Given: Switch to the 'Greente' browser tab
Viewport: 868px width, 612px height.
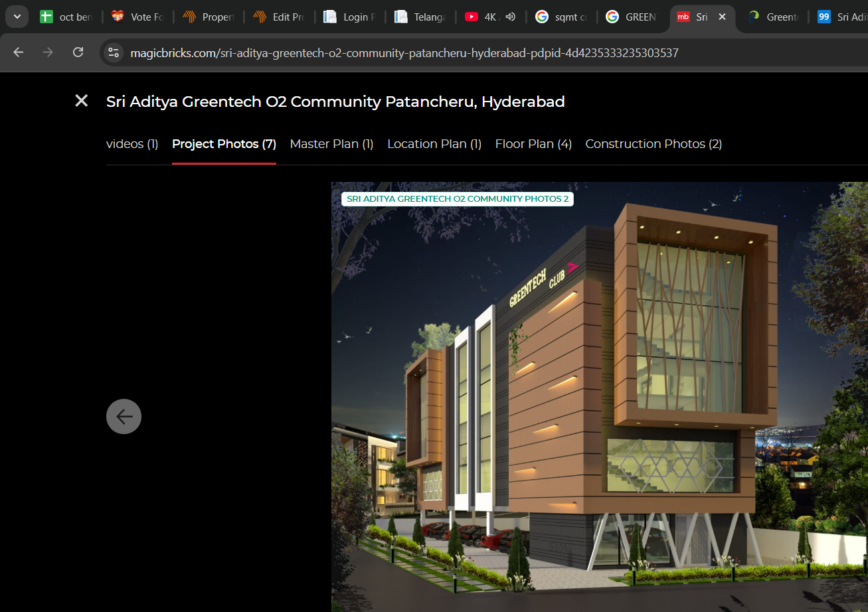Looking at the screenshot, I should click(774, 17).
